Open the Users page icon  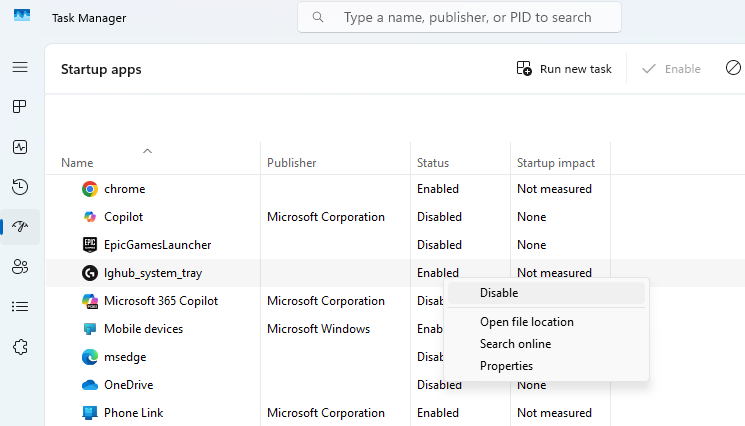[20, 267]
